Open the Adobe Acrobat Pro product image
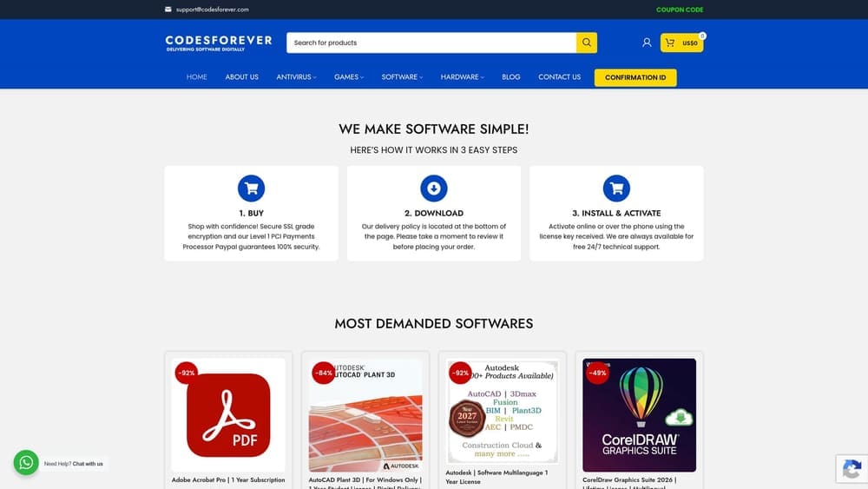 (x=228, y=415)
